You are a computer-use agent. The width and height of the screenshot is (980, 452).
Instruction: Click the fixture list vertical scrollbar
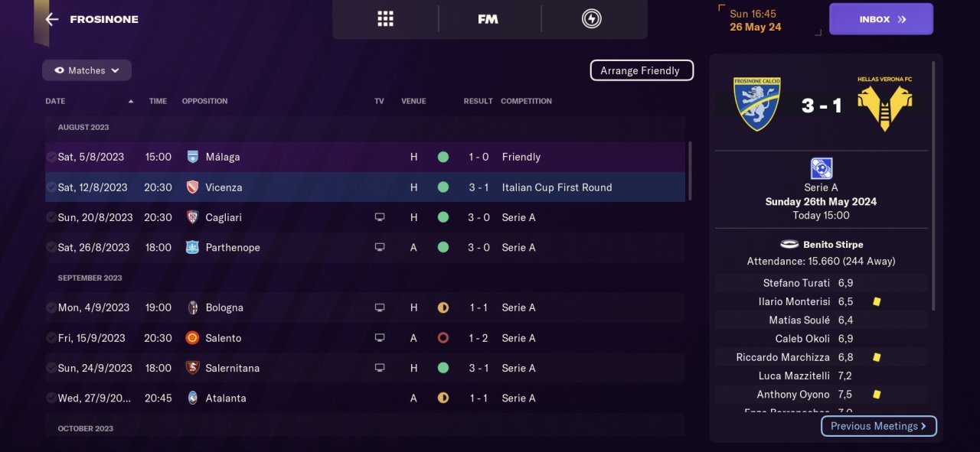689,170
